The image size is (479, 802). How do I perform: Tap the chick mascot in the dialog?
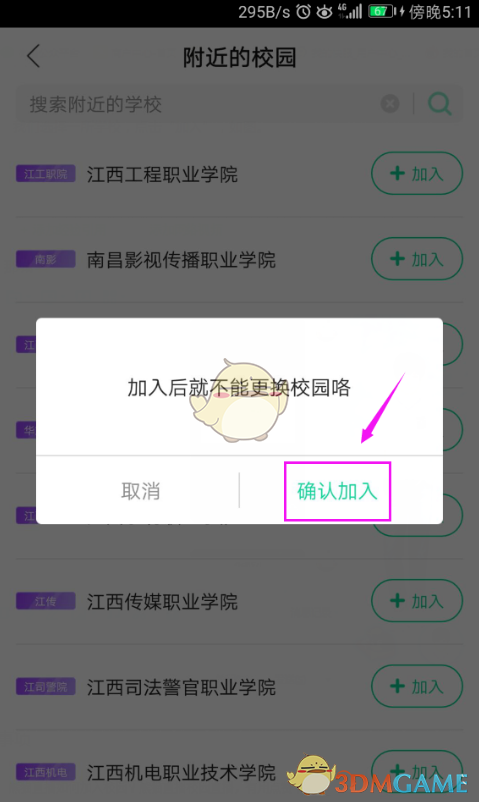(238, 400)
